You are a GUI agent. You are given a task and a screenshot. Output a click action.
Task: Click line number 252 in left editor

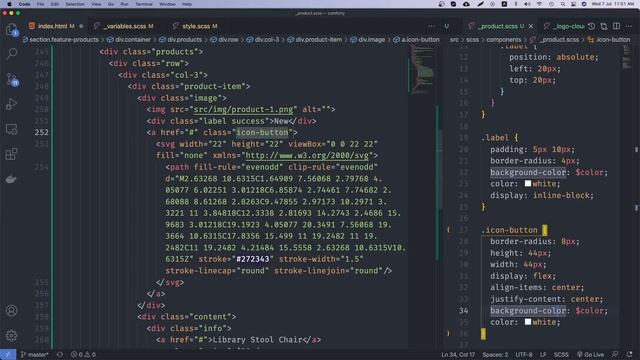42,132
